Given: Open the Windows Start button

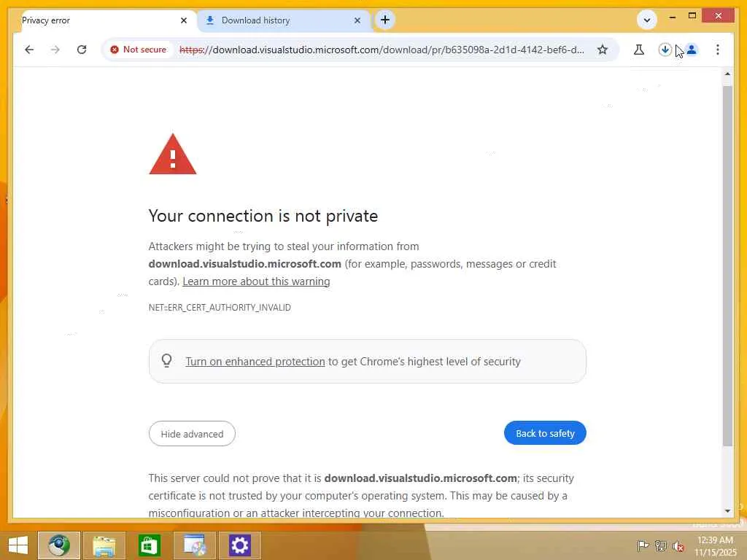Looking at the screenshot, I should tap(18, 545).
